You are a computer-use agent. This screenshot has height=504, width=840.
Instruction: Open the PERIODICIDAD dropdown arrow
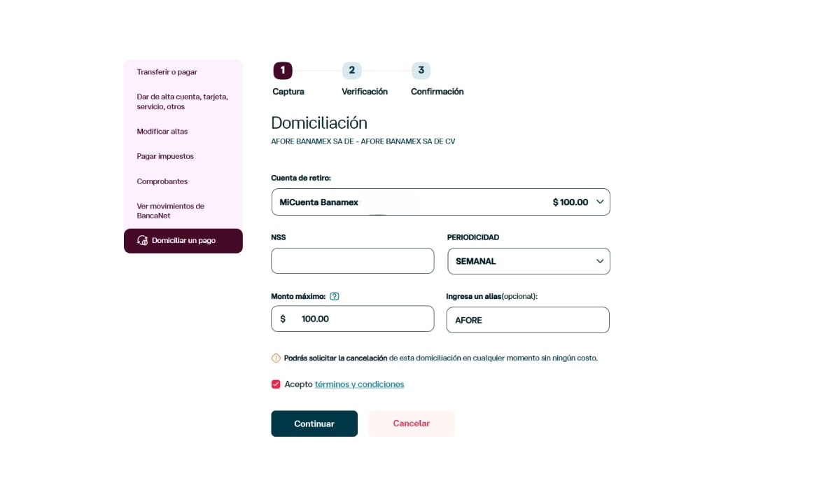coord(600,261)
